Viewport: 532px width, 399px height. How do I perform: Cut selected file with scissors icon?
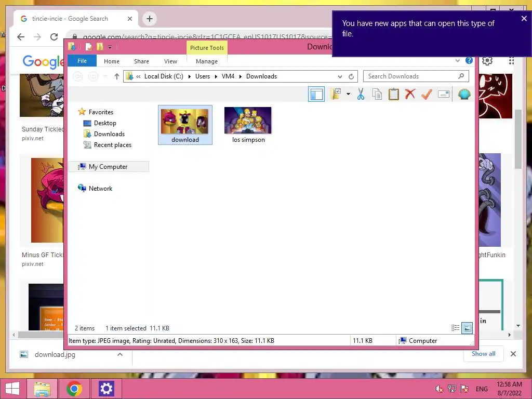coord(361,94)
